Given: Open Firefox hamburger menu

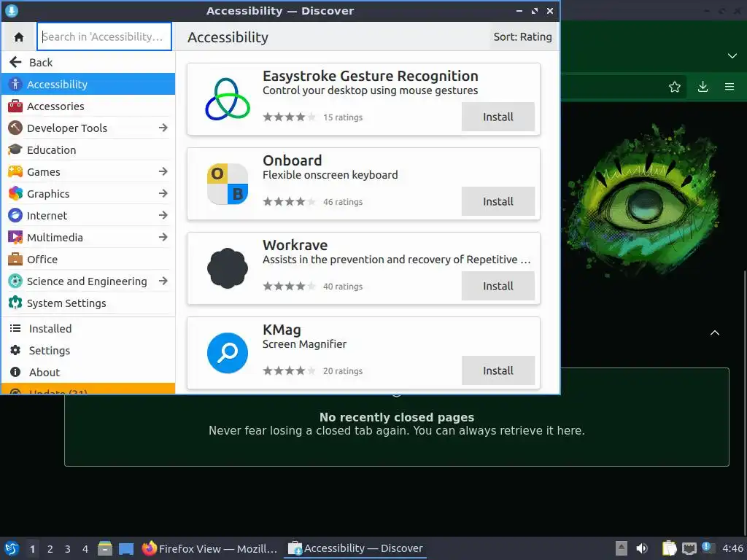Looking at the screenshot, I should tap(729, 87).
